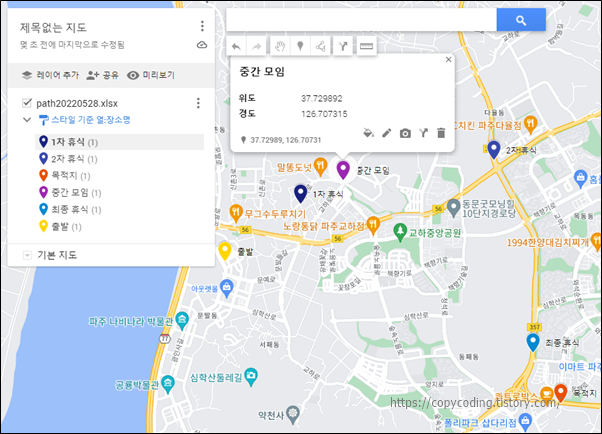The width and height of the screenshot is (602, 434).
Task: Click orange 목적지 marker on map
Action: 561,393
